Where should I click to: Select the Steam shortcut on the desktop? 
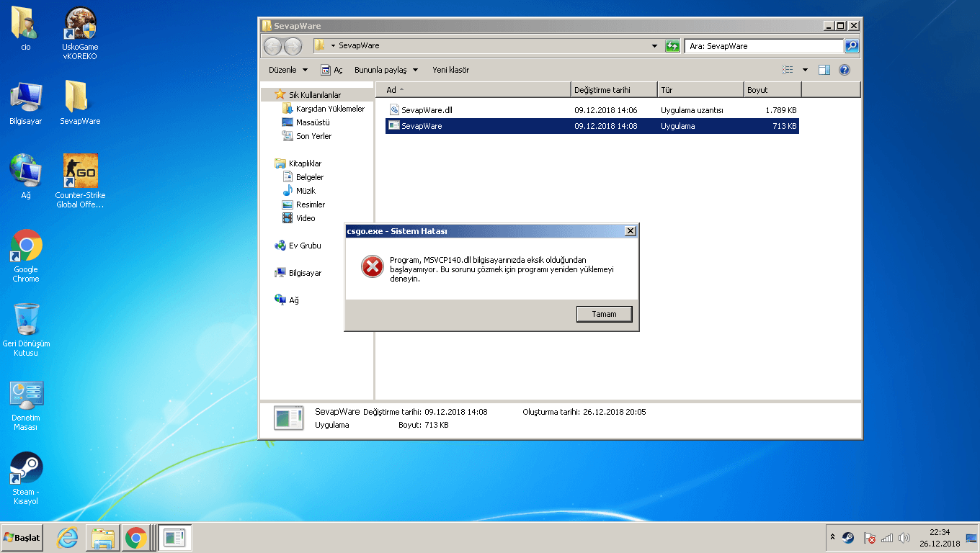pos(26,479)
